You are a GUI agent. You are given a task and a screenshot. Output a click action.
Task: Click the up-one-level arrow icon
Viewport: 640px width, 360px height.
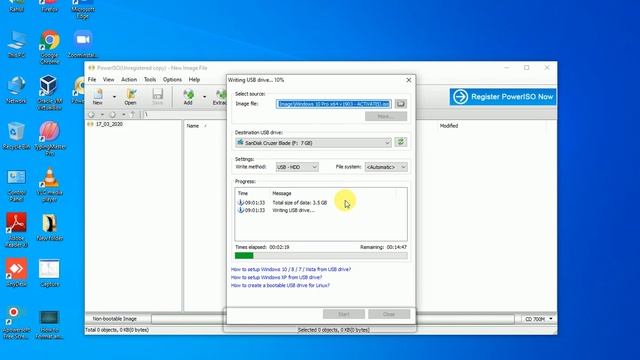click(133, 115)
